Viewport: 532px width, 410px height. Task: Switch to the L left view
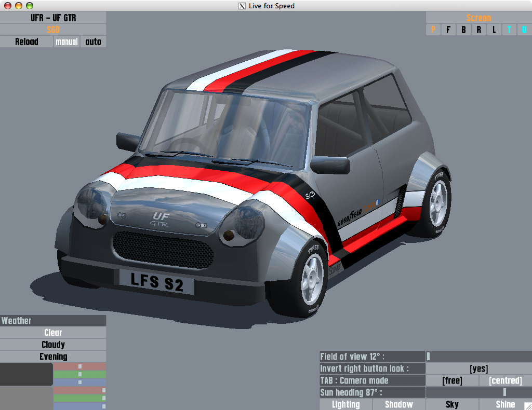[x=494, y=30]
